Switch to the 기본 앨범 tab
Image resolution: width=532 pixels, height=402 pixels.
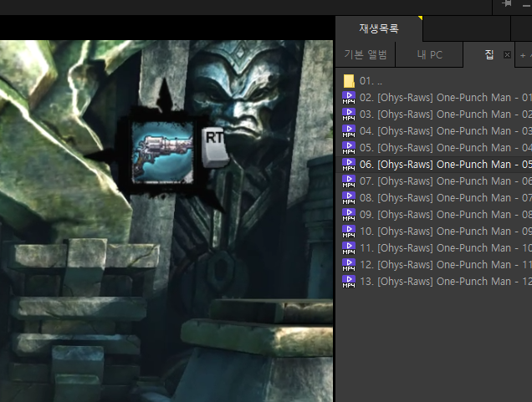pos(366,55)
